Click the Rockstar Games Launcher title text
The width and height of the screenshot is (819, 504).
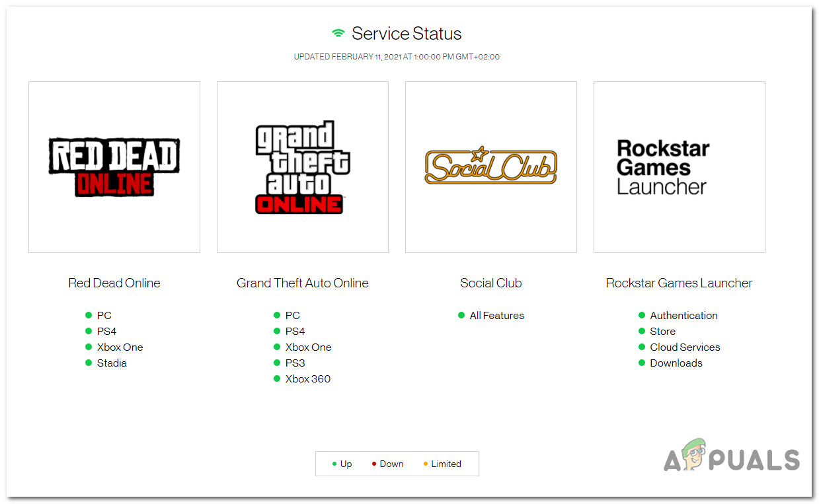coord(680,283)
